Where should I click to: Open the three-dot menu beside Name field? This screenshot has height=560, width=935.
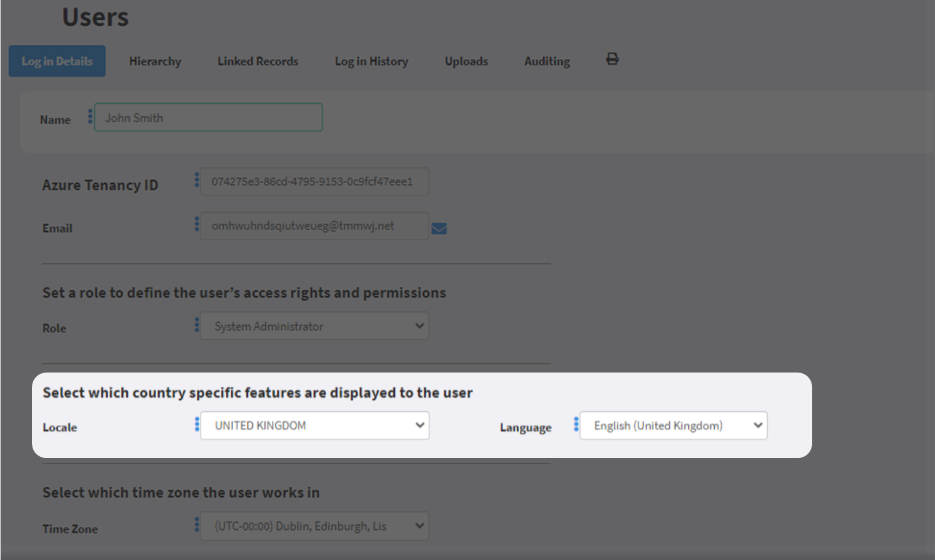pos(90,116)
